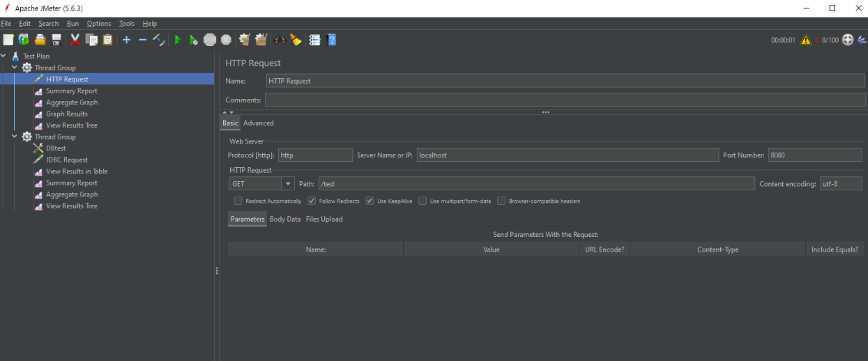The image size is (868, 361).
Task: Open the Tools menu
Action: coord(127,24)
